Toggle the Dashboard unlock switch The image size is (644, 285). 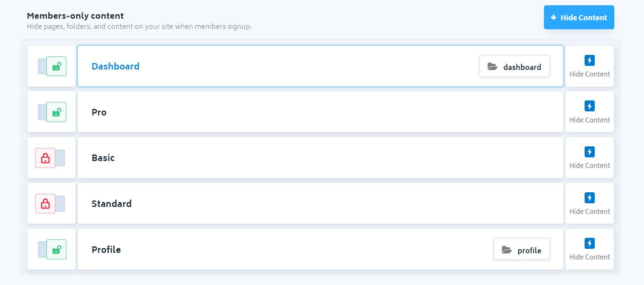click(x=52, y=66)
